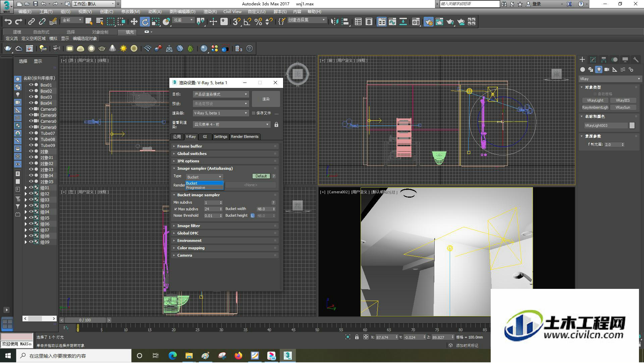Select Lights category in Create panel
Viewport: 644px width, 363px height.
[x=599, y=69]
